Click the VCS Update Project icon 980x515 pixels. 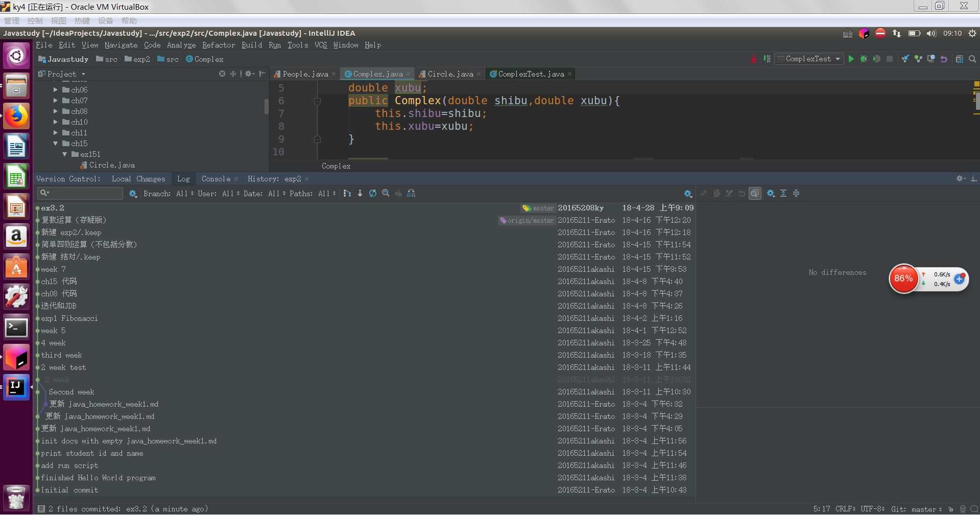[x=905, y=59]
